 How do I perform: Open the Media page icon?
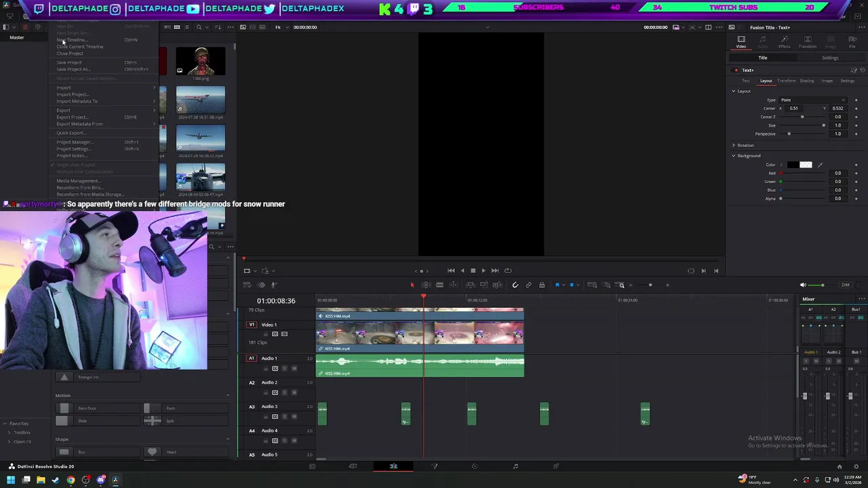[x=312, y=466]
